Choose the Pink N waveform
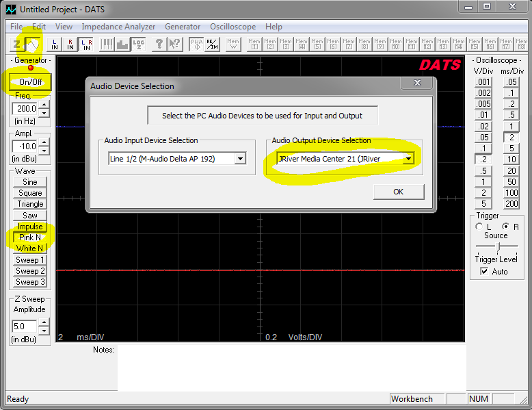532x410 pixels. coord(30,238)
